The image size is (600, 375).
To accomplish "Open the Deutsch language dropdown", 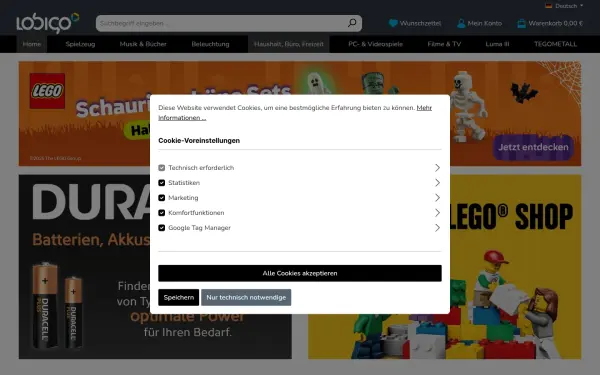I will pyautogui.click(x=564, y=6).
